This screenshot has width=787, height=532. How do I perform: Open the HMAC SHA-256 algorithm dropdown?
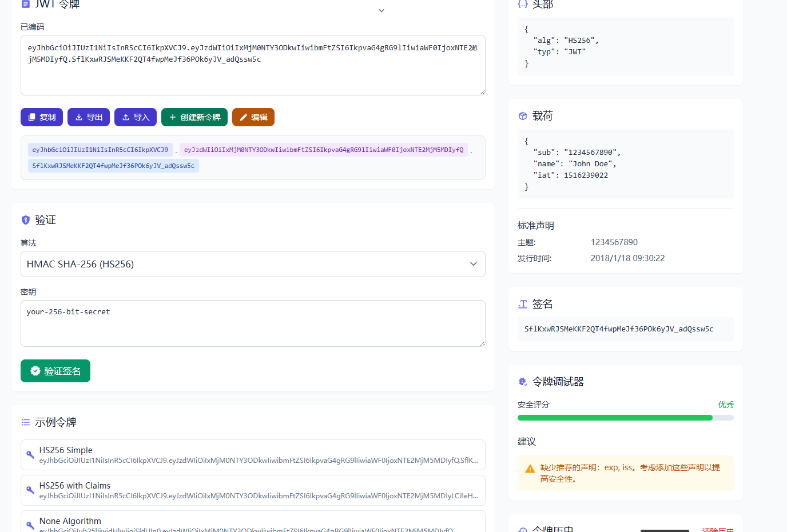pyautogui.click(x=253, y=264)
